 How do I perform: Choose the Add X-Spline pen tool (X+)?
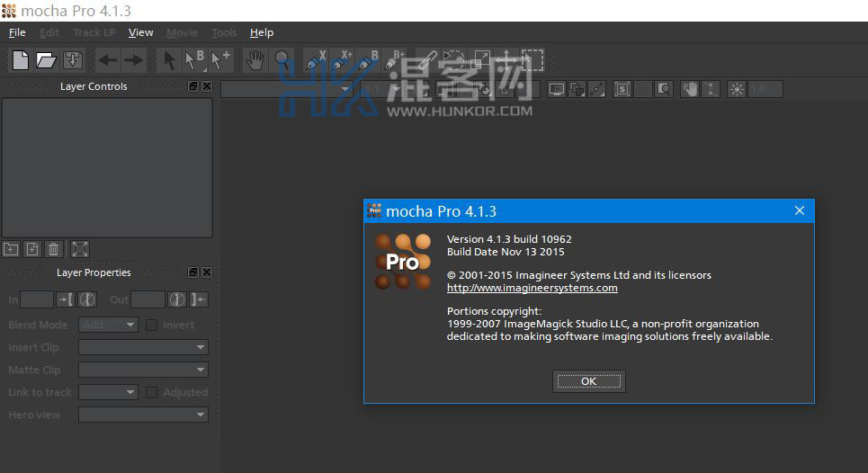pos(342,59)
